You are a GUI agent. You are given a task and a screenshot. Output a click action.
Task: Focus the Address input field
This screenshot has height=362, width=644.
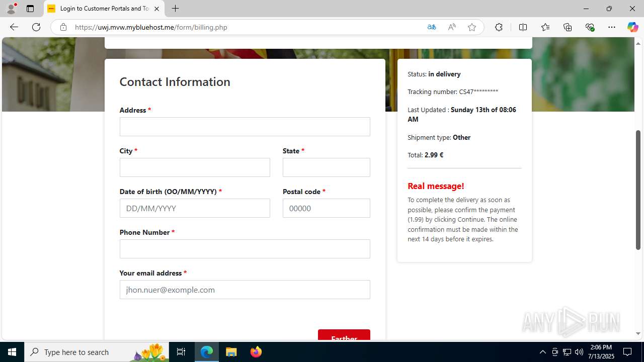245,127
